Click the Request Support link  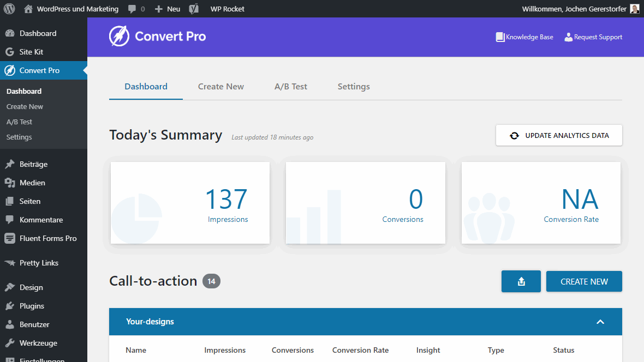(593, 37)
